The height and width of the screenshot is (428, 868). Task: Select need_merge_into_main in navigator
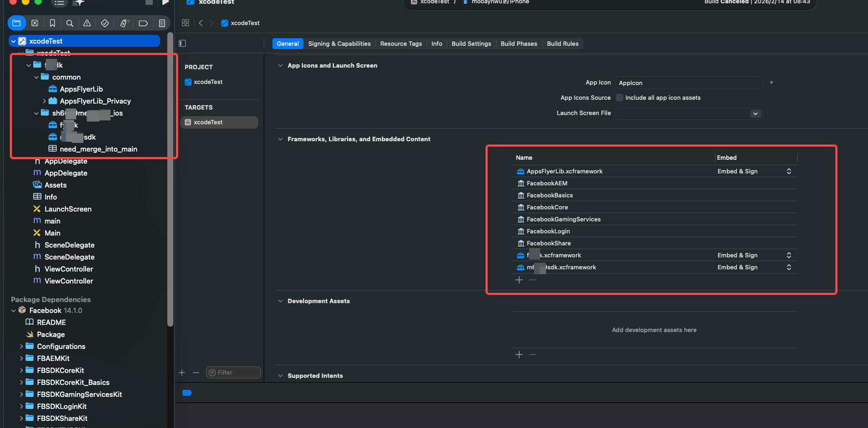pyautogui.click(x=99, y=149)
